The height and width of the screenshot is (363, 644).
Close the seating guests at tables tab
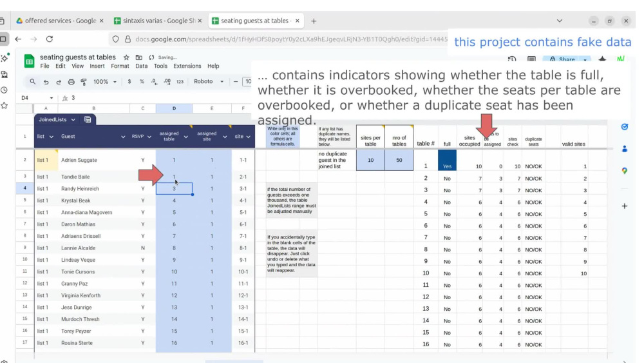coord(298,21)
